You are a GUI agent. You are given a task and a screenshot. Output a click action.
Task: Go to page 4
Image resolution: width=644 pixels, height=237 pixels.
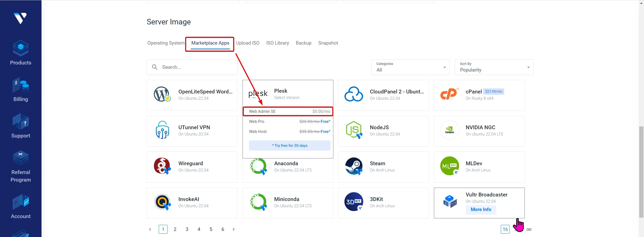[199, 229]
